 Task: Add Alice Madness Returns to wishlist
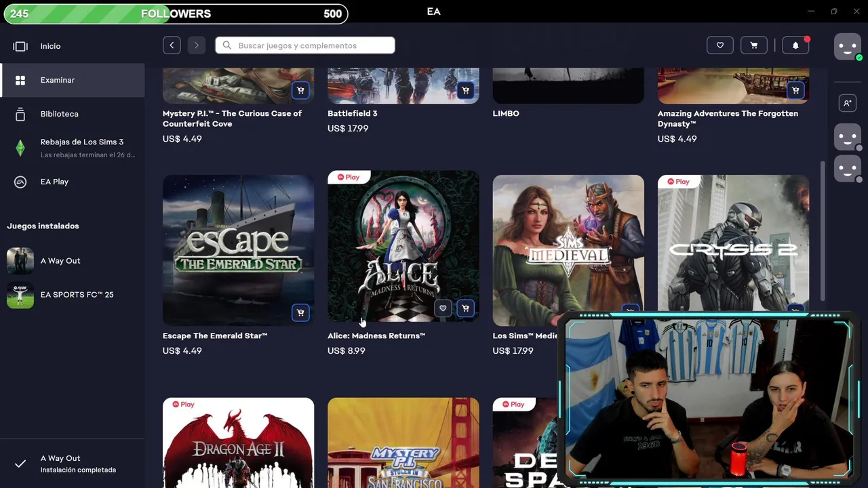click(x=443, y=308)
